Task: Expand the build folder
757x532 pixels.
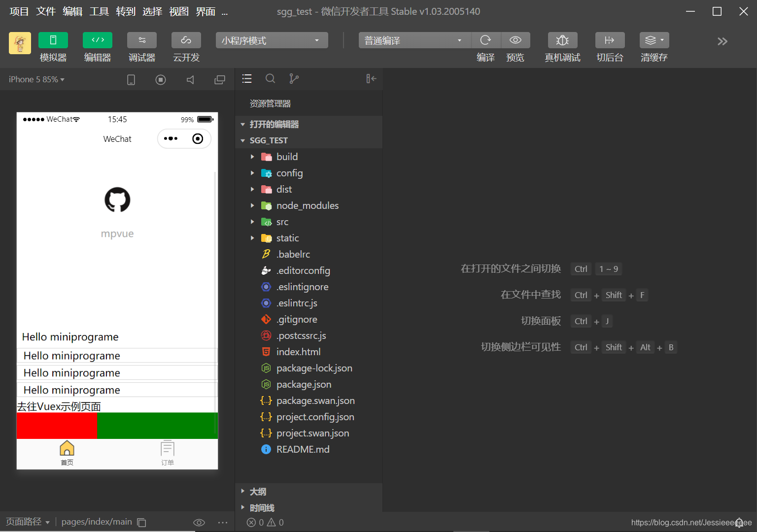Action: pyautogui.click(x=309, y=157)
